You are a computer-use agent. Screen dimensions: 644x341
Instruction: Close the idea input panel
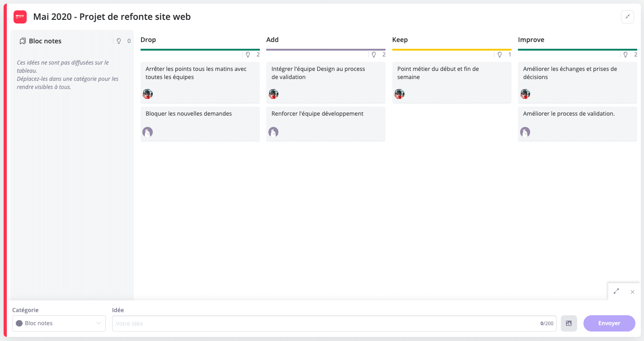(632, 292)
